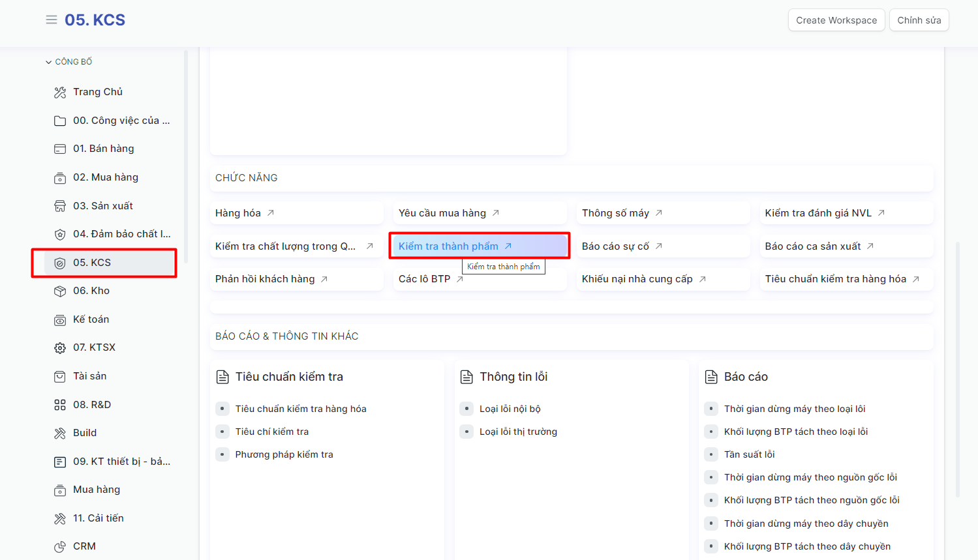Click the 04. Đảm bảo chất lượng shield icon

tap(60, 235)
